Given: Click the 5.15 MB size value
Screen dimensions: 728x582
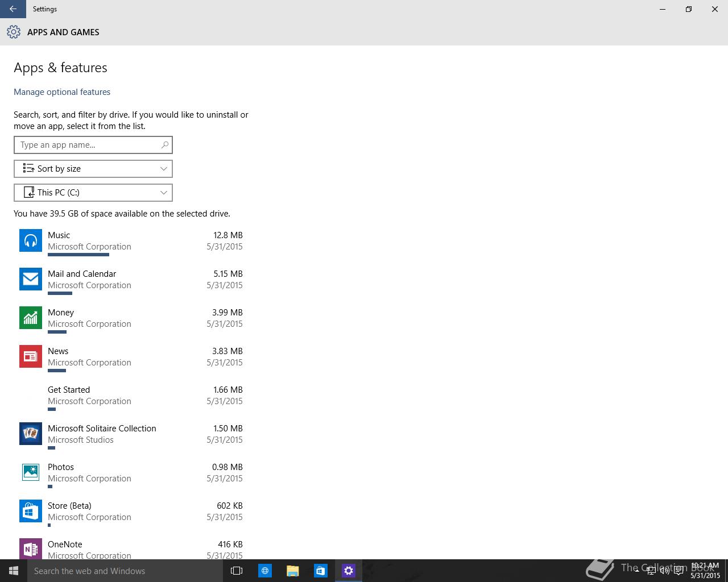Looking at the screenshot, I should tap(228, 274).
